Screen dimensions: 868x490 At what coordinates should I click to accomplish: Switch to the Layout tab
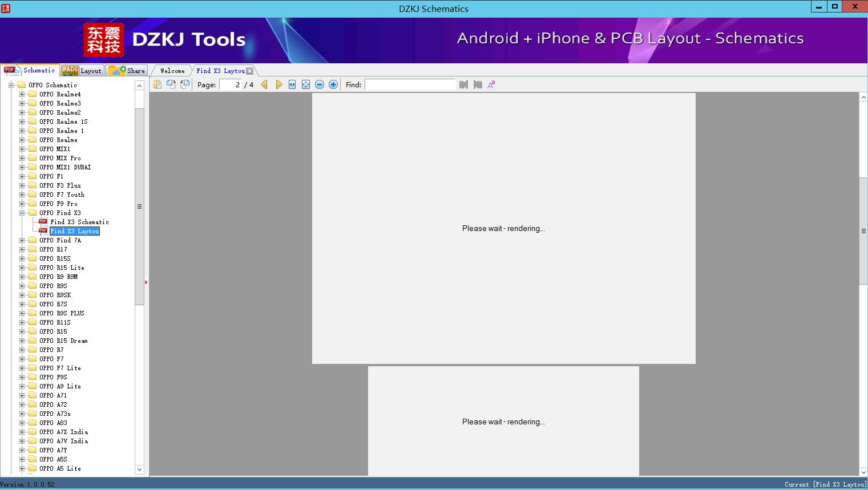click(x=82, y=71)
